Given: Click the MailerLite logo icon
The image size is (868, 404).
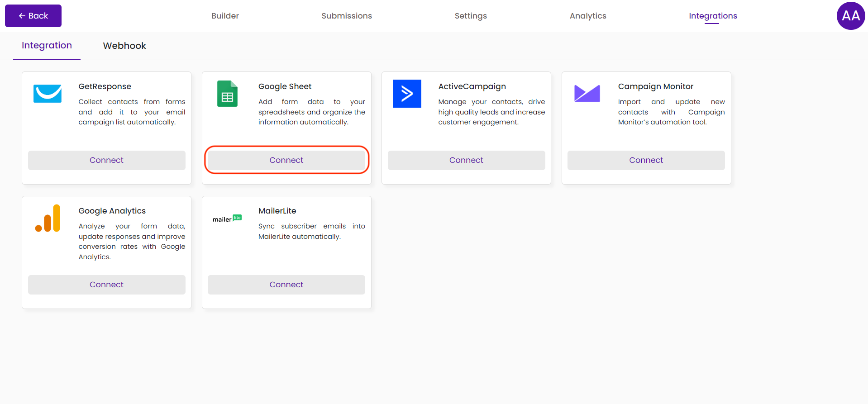Looking at the screenshot, I should (227, 219).
